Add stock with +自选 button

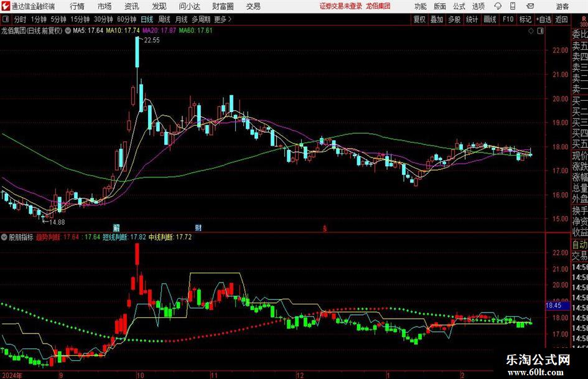tap(544, 19)
